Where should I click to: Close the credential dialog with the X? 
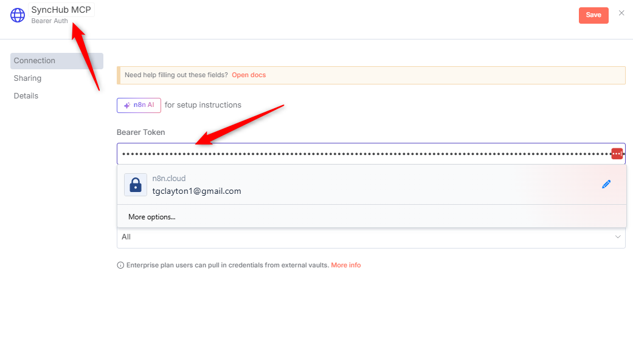(x=621, y=13)
